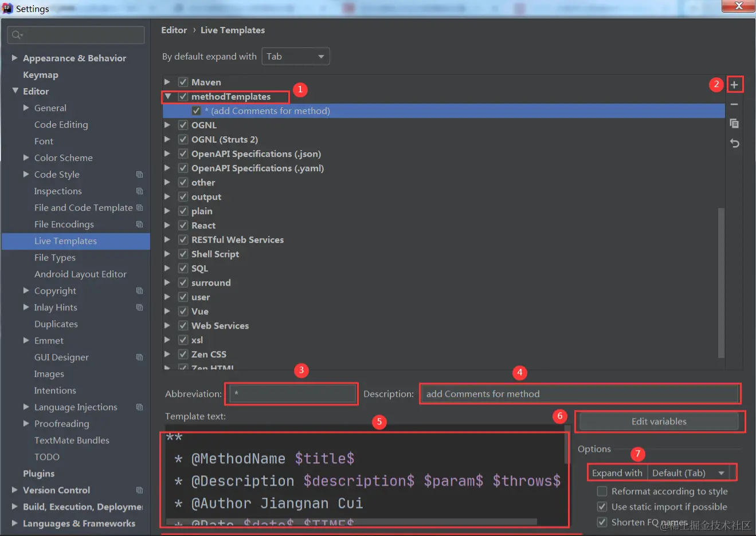The height and width of the screenshot is (536, 756).
Task: Toggle the Web Services group checkbox
Action: tap(183, 325)
